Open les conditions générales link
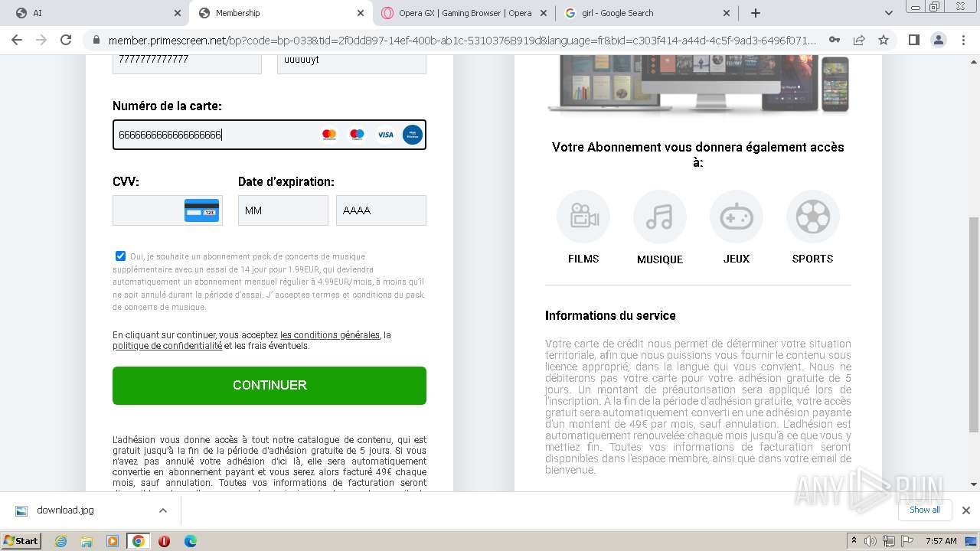 (x=330, y=335)
